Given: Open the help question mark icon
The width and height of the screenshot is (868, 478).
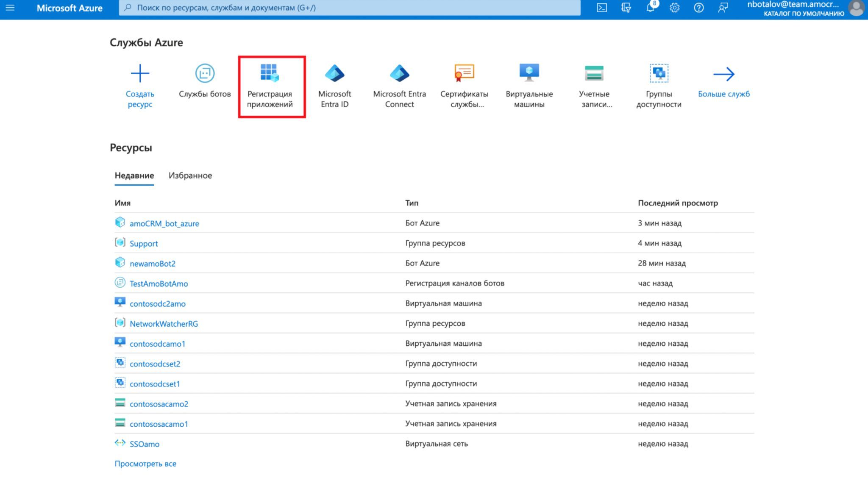Looking at the screenshot, I should 698,8.
